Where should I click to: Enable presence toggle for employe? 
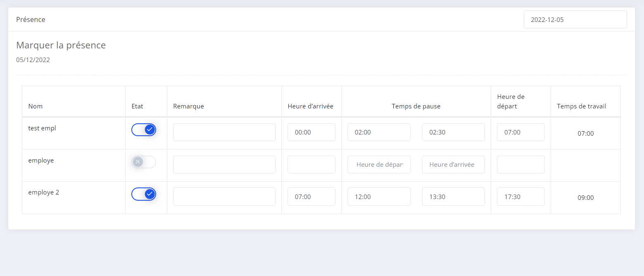coord(144,162)
